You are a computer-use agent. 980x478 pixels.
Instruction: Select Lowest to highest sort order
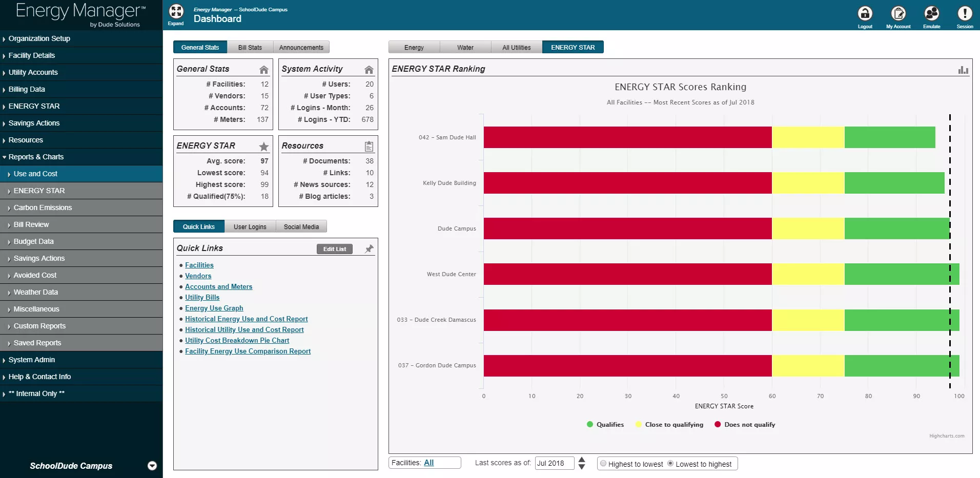coord(670,464)
